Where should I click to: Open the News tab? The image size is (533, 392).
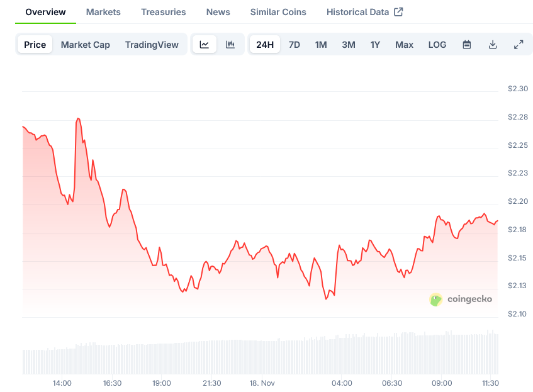(x=218, y=11)
